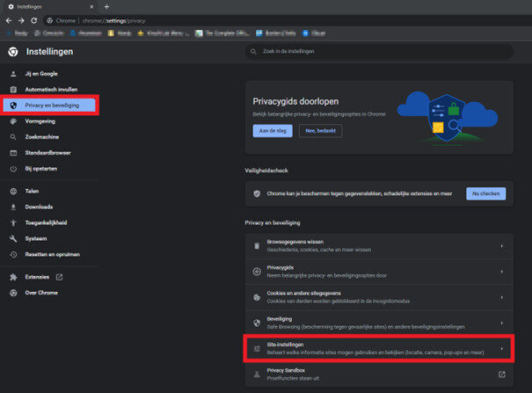This screenshot has width=532, height=393.
Task: Click the shield icon for Privacy en beveiliging
Action: (13, 106)
